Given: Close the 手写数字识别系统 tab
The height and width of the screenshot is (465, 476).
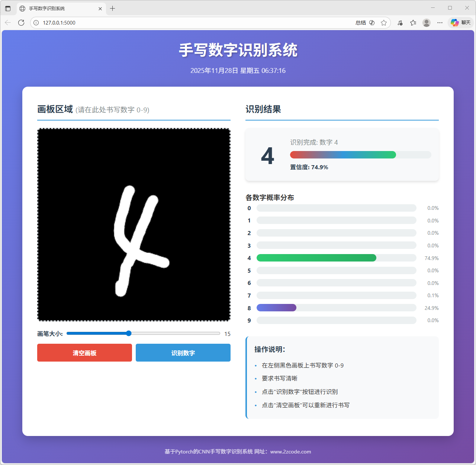Looking at the screenshot, I should (x=100, y=8).
